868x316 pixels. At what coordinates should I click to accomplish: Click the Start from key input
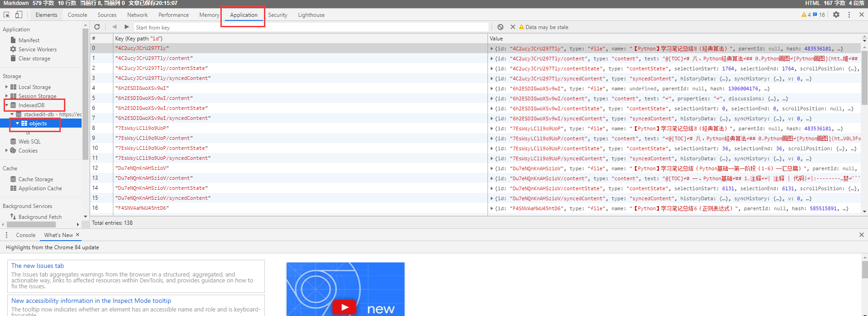click(311, 27)
